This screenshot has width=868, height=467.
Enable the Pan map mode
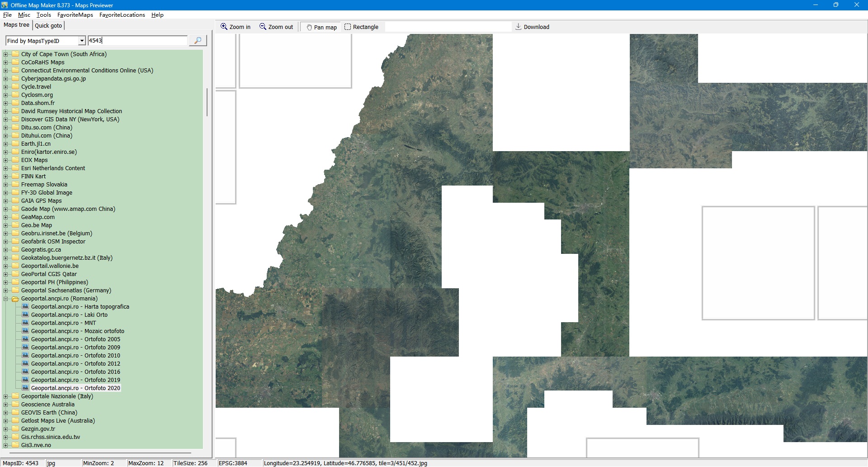point(321,27)
